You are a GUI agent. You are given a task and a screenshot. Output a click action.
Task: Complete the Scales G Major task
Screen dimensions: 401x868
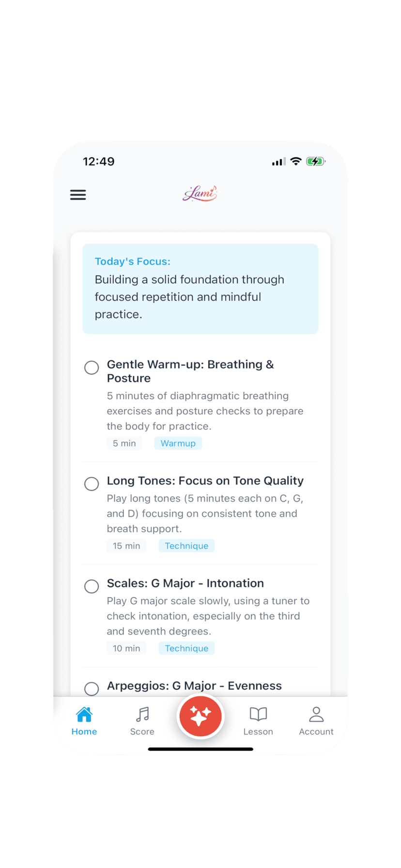[92, 587]
